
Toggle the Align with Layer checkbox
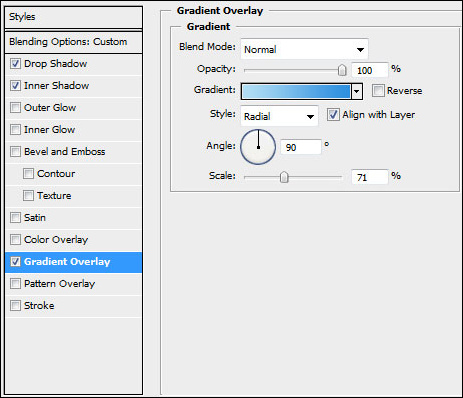pyautogui.click(x=333, y=114)
